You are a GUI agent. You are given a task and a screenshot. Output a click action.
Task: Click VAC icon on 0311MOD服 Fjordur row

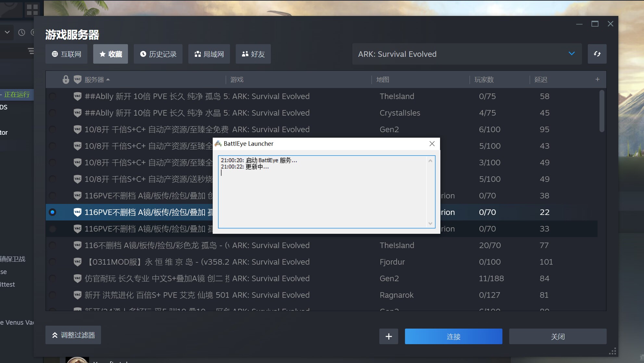click(x=78, y=262)
